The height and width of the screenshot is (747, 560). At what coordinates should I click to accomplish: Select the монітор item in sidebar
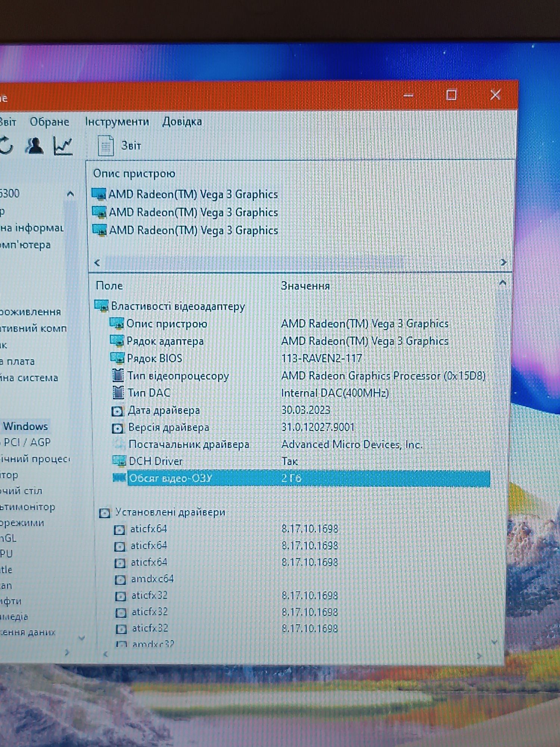(28, 507)
